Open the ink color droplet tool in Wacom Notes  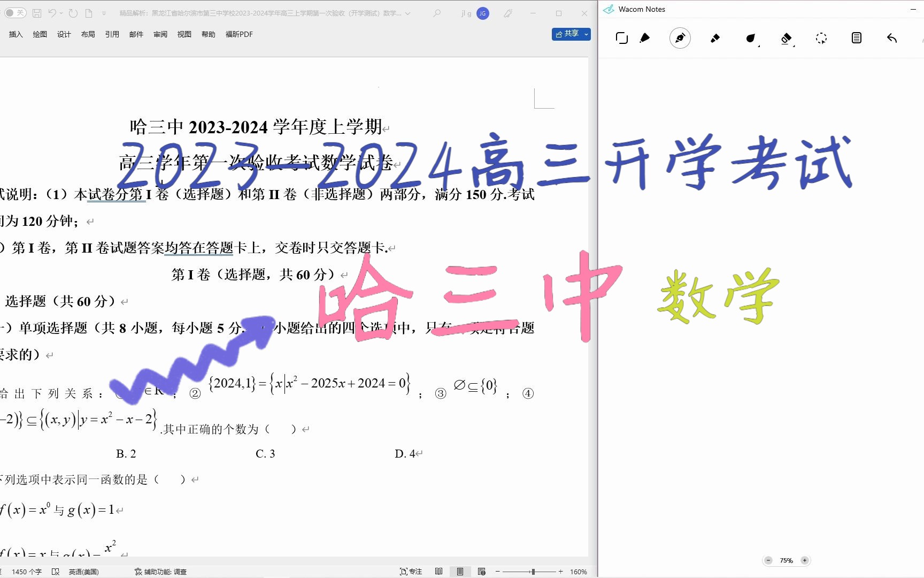[x=751, y=38]
